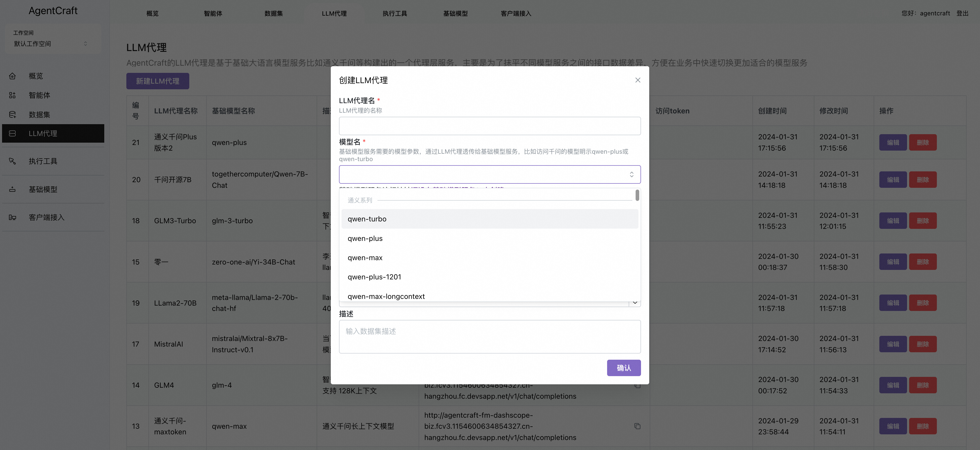Delete the MistralAI row
This screenshot has height=450, width=980.
coord(922,344)
